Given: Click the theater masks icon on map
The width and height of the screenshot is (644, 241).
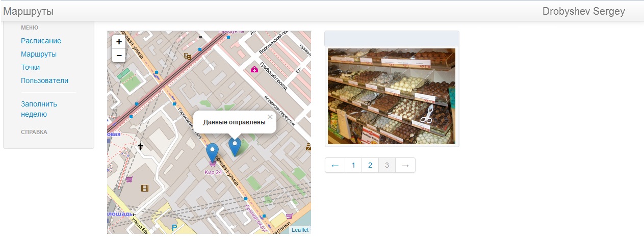Looking at the screenshot, I should click(188, 57).
